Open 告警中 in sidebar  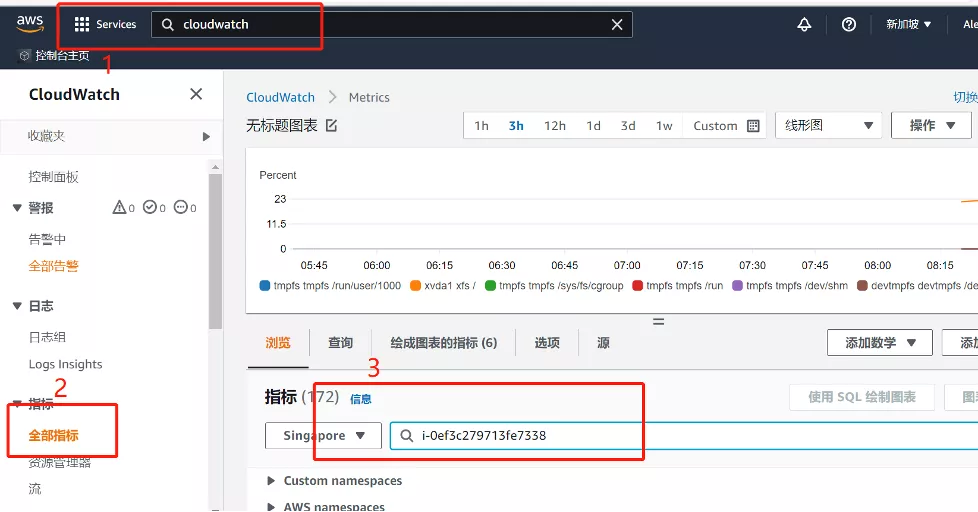pos(47,239)
